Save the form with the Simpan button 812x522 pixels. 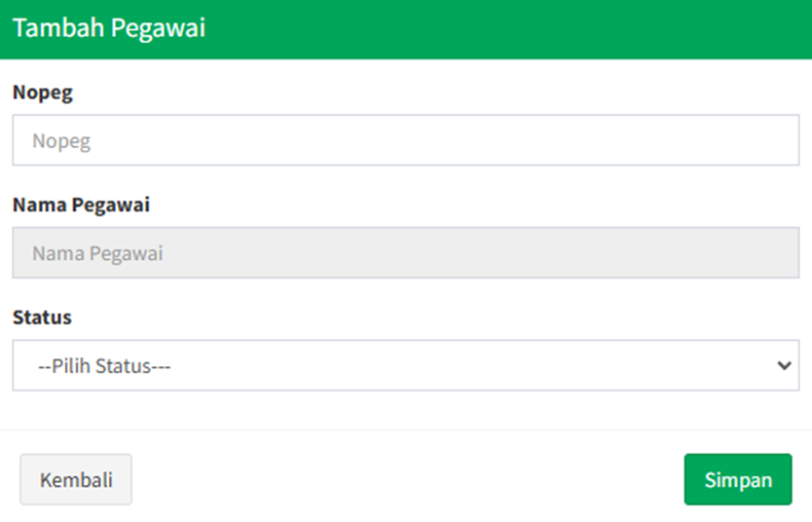738,480
